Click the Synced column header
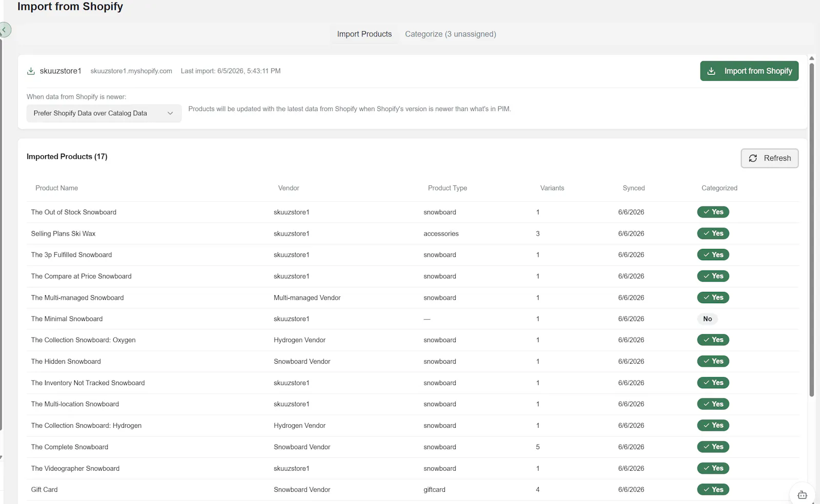The height and width of the screenshot is (504, 820). click(x=633, y=188)
